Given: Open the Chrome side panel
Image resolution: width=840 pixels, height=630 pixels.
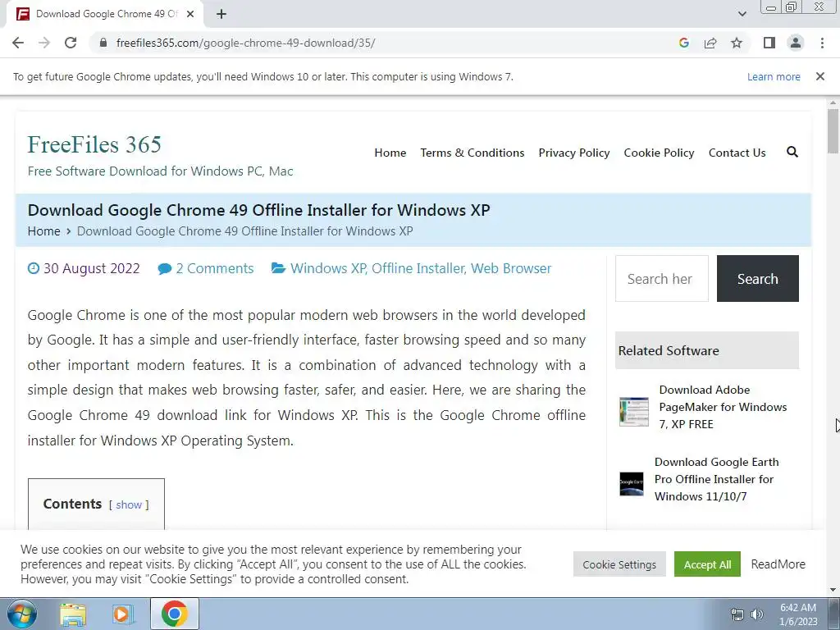Looking at the screenshot, I should coord(769,43).
